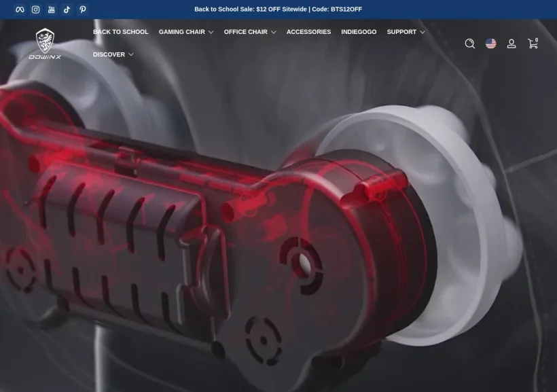Click the Back to School Sale announcement
This screenshot has width=557, height=392.
[x=278, y=10]
